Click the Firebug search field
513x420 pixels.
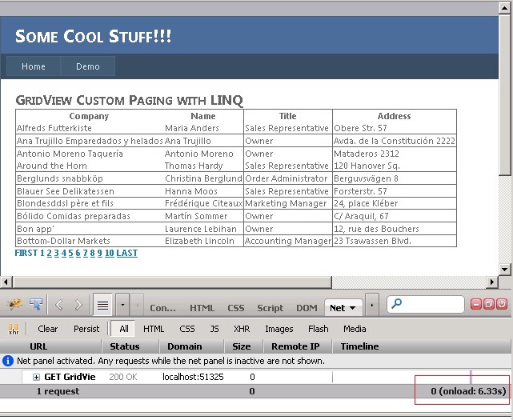pyautogui.click(x=425, y=305)
